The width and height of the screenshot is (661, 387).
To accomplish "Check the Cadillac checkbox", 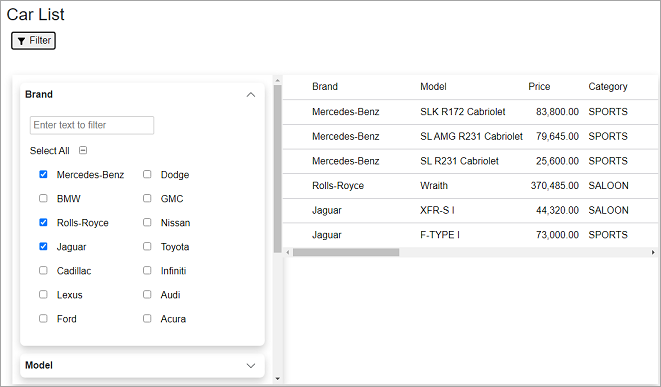I will point(43,270).
